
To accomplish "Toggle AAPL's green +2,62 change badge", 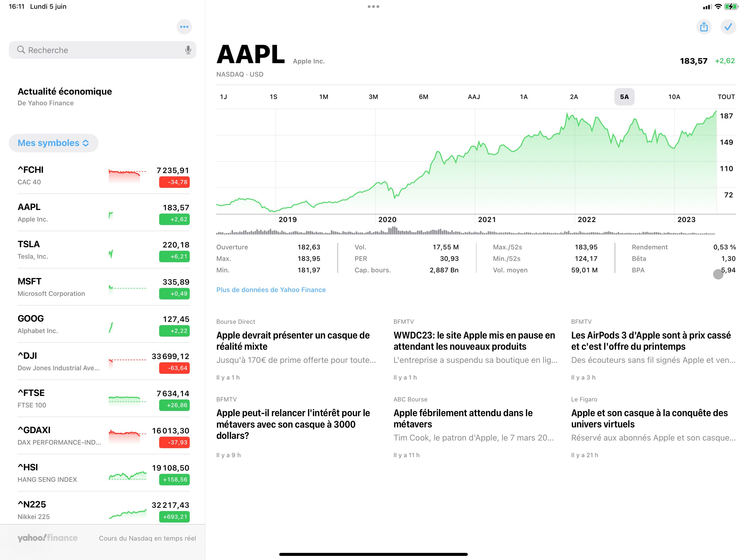I will tap(174, 219).
